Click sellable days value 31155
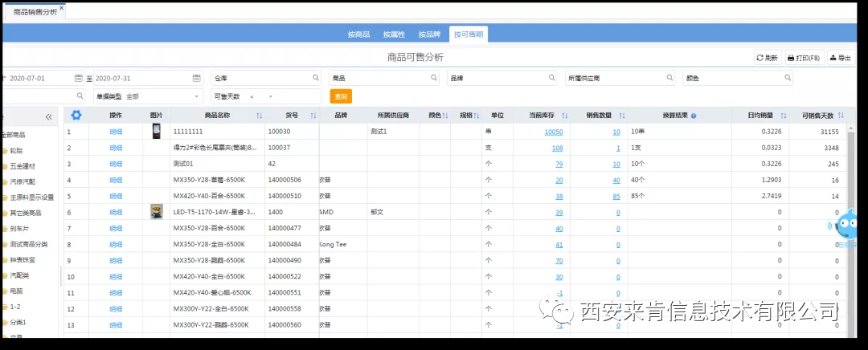 click(x=829, y=132)
